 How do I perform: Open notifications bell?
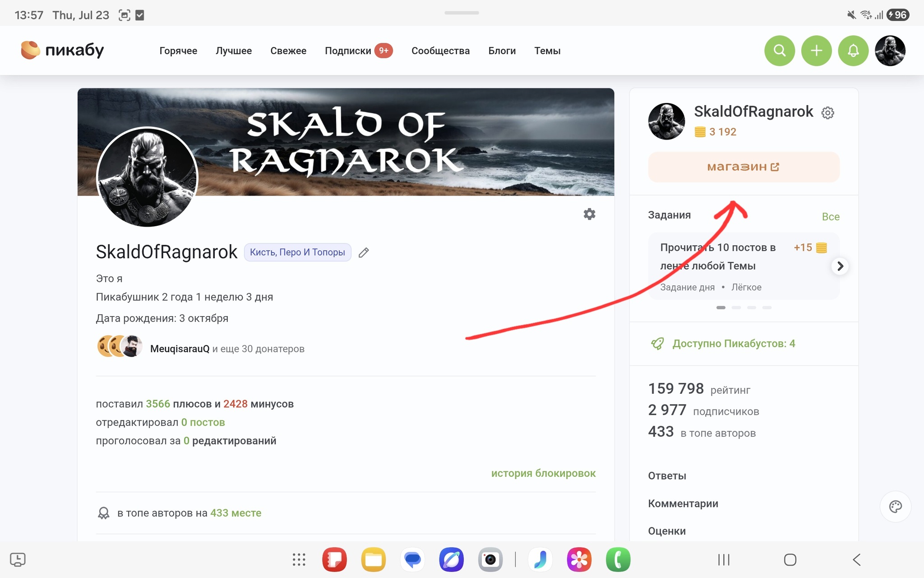coord(853,51)
